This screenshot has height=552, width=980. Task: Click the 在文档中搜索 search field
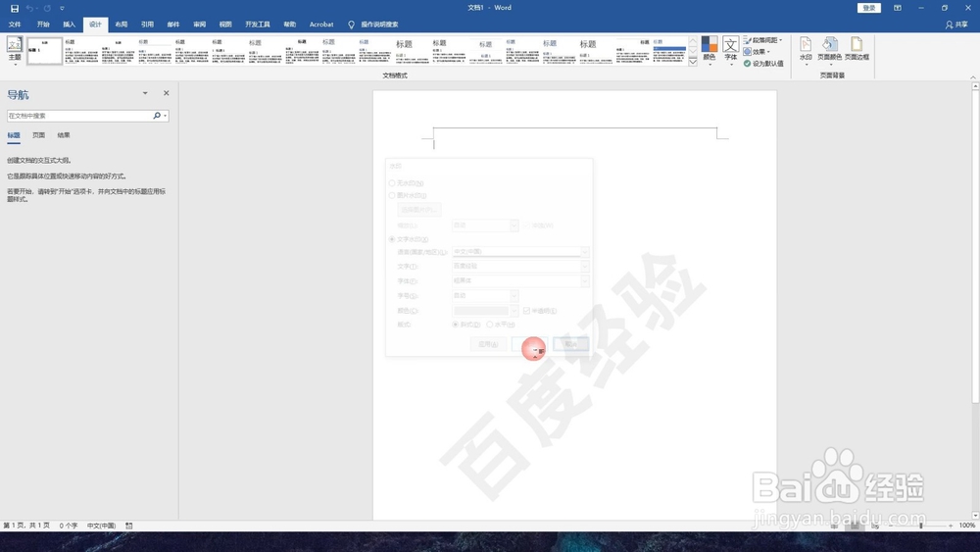[x=78, y=116]
